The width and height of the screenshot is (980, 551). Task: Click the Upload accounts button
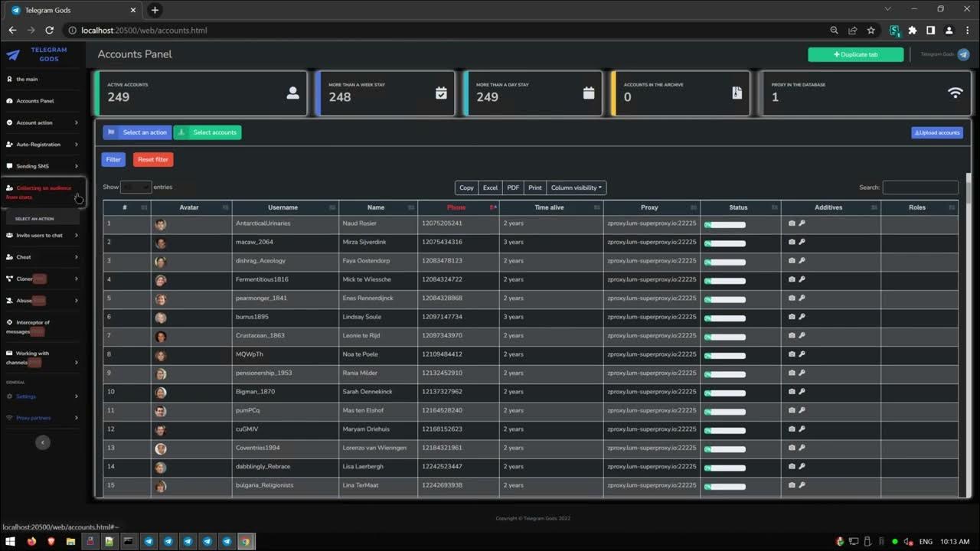[937, 132]
